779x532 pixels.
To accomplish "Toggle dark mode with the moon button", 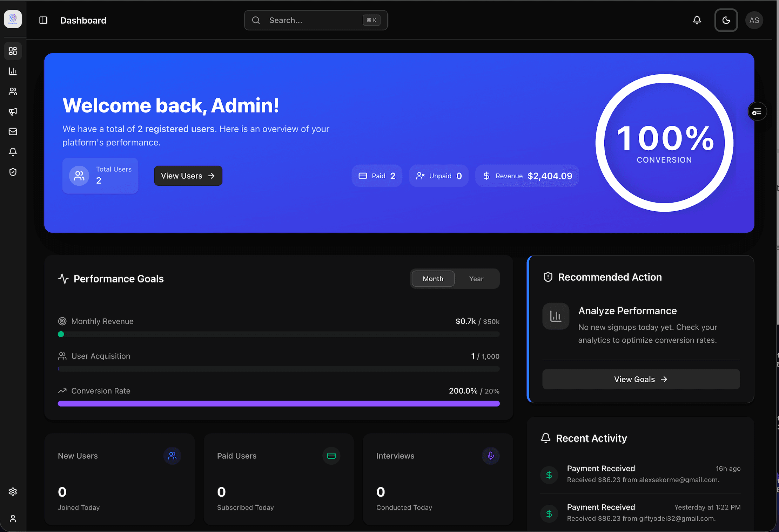I will (726, 20).
